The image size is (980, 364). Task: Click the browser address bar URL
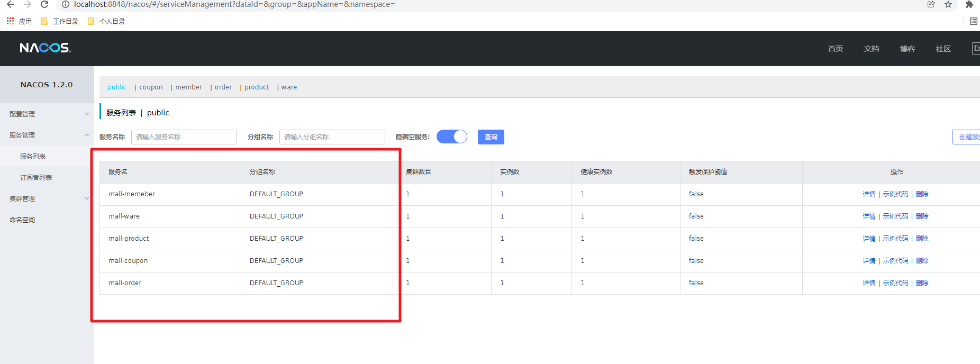click(x=234, y=4)
